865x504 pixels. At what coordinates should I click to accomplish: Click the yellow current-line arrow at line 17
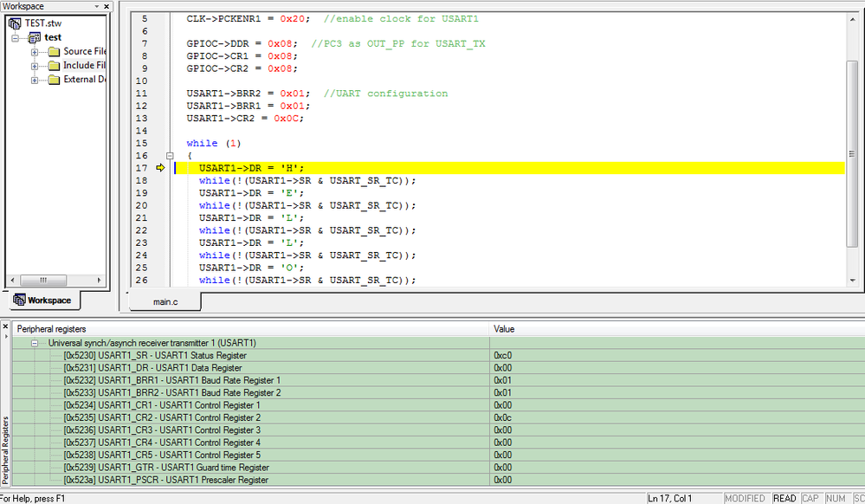pyautogui.click(x=160, y=168)
